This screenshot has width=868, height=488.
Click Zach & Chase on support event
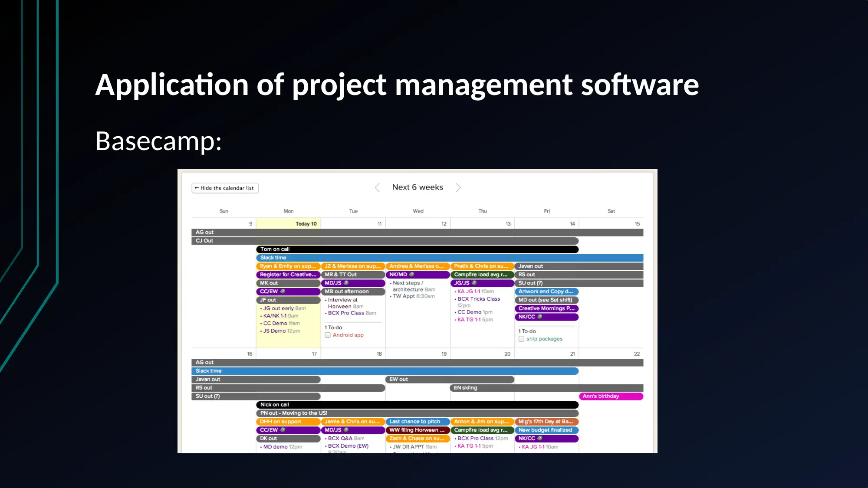pyautogui.click(x=418, y=439)
